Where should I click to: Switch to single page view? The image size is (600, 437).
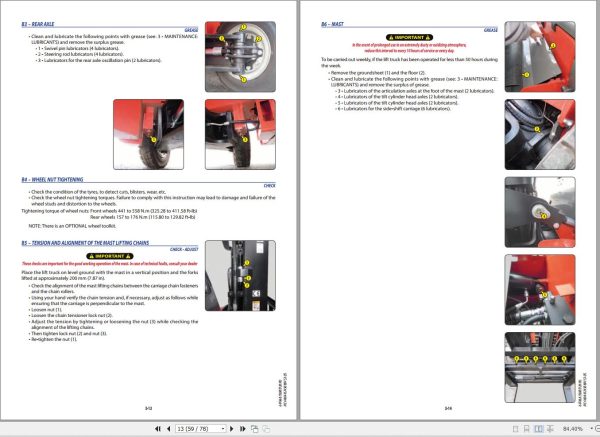click(515, 429)
